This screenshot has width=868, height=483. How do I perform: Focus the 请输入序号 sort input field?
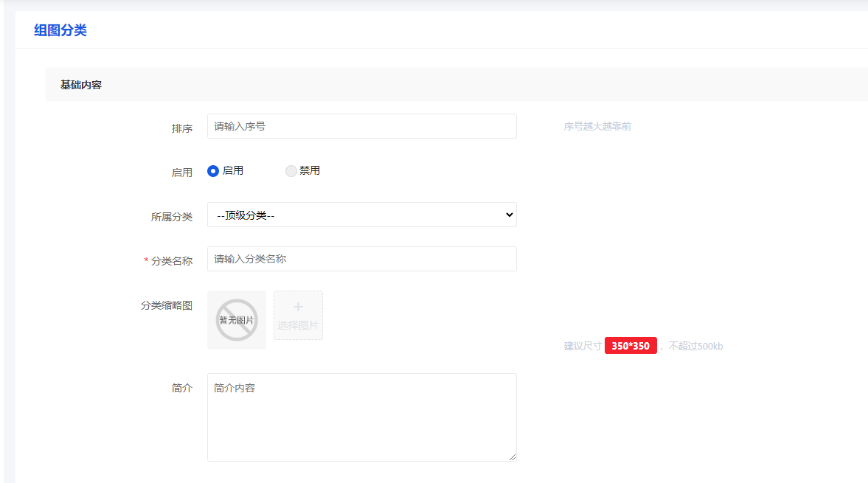point(361,126)
